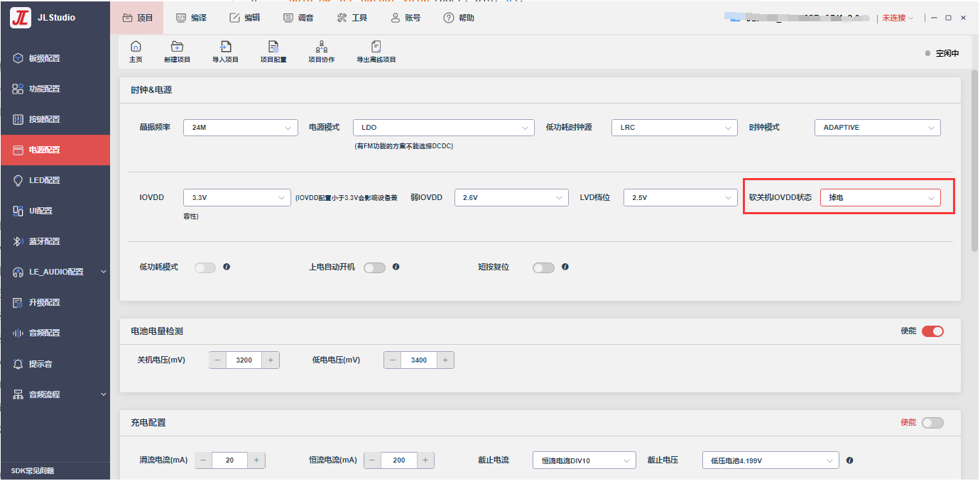Open the 晶振频率 24M dropdown
Viewport: 980px width, 481px height.
[241, 128]
